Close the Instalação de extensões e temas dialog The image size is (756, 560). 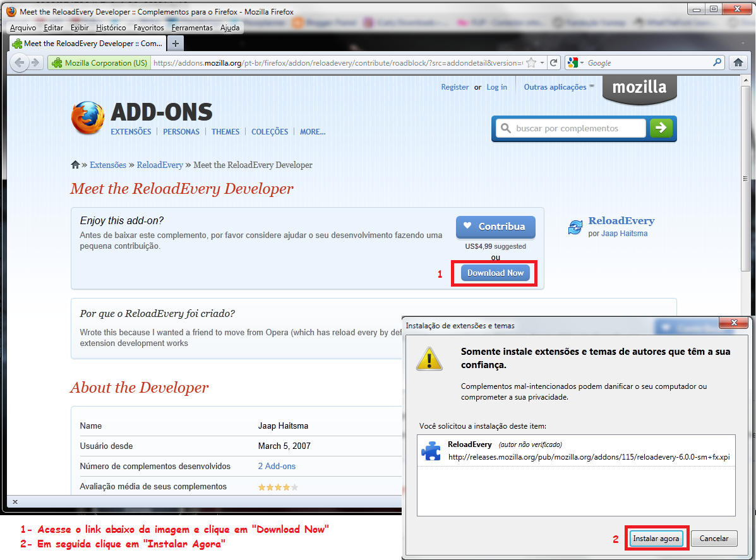pyautogui.click(x=734, y=323)
